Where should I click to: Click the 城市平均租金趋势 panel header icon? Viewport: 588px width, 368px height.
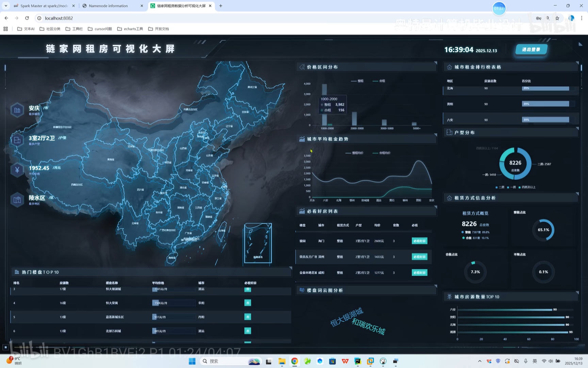(302, 139)
